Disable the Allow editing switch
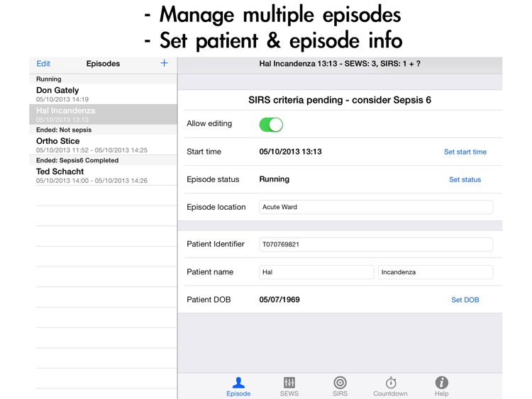Viewport: 532px width, 399px height. [x=271, y=125]
